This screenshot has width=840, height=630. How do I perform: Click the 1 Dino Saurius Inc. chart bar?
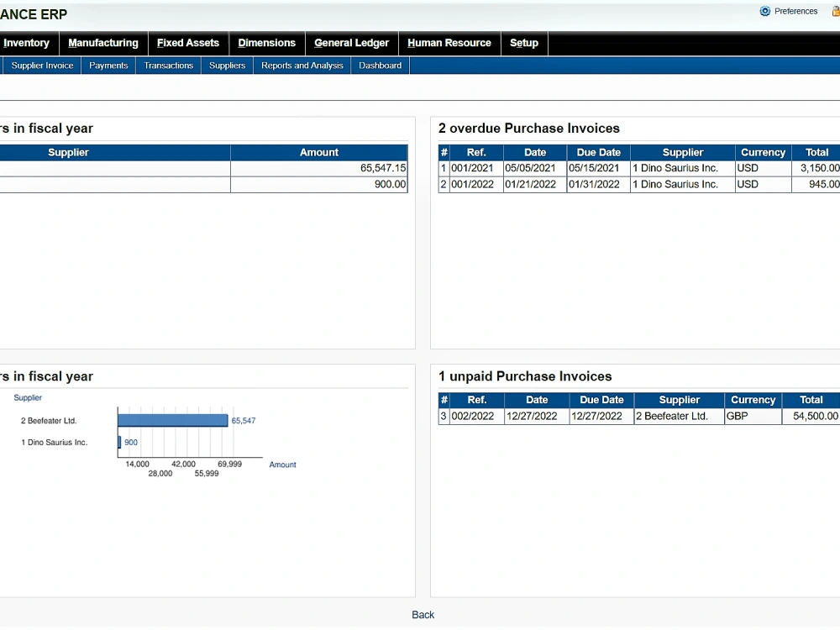(119, 442)
